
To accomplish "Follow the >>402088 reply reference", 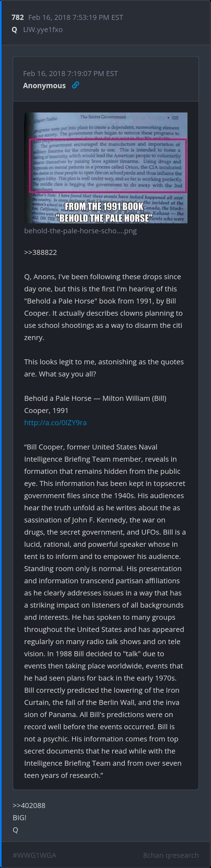I will pos(29,805).
